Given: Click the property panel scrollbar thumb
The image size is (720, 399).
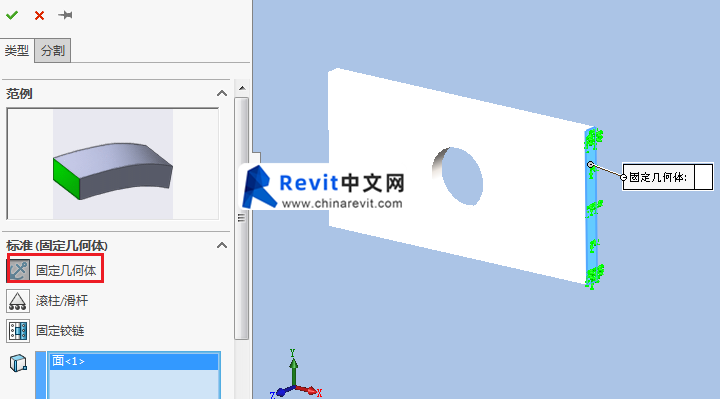Looking at the screenshot, I should tap(242, 218).
